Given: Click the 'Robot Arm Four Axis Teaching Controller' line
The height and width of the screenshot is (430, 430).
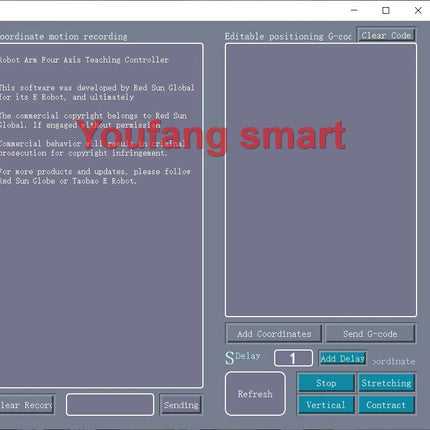Looking at the screenshot, I should click(84, 60).
